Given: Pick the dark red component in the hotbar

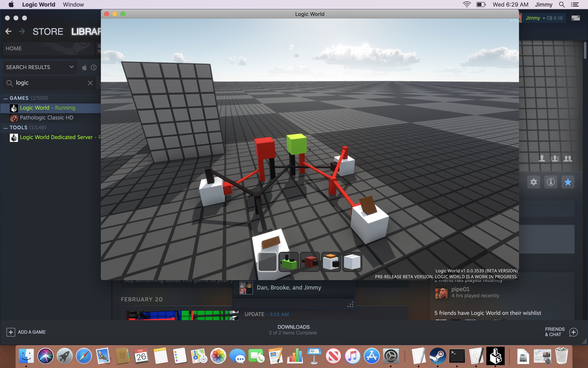Looking at the screenshot, I should tap(310, 262).
